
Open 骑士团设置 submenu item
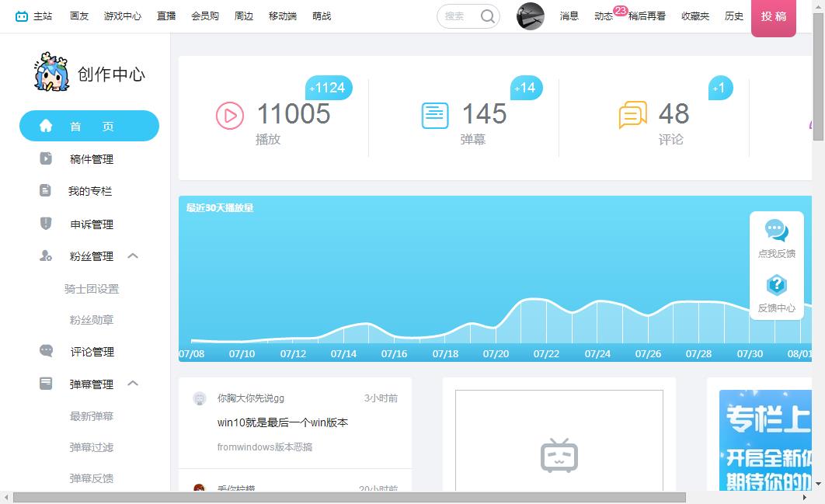(92, 289)
